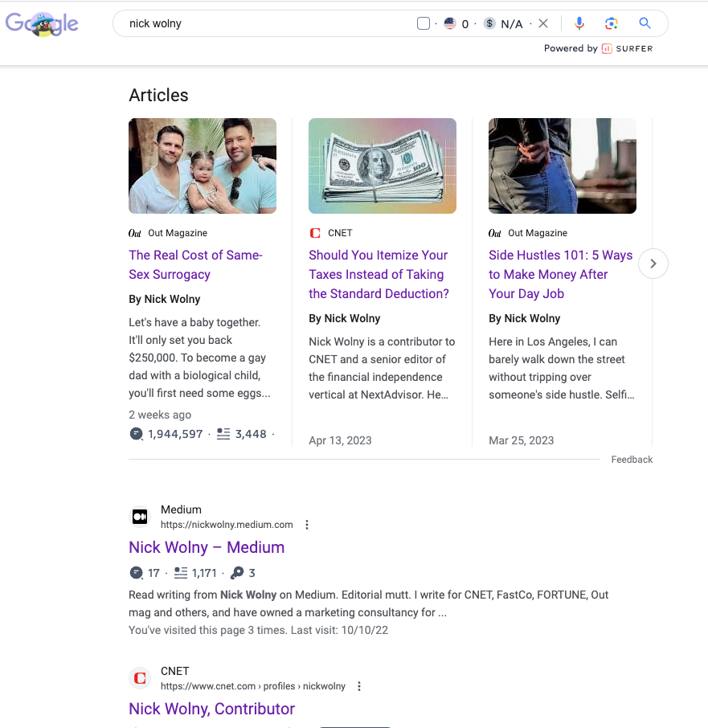
Task: Open the three-dot menu for CNET result
Action: click(x=359, y=686)
